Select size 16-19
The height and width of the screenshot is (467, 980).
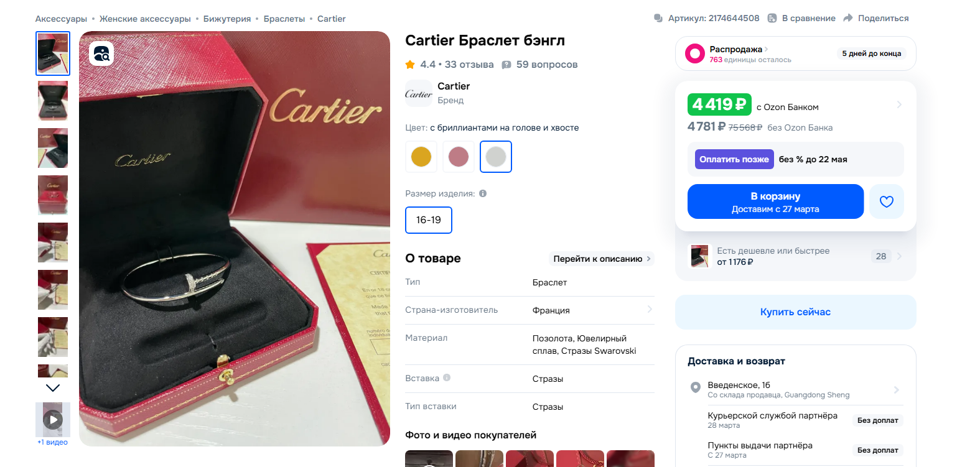point(429,220)
